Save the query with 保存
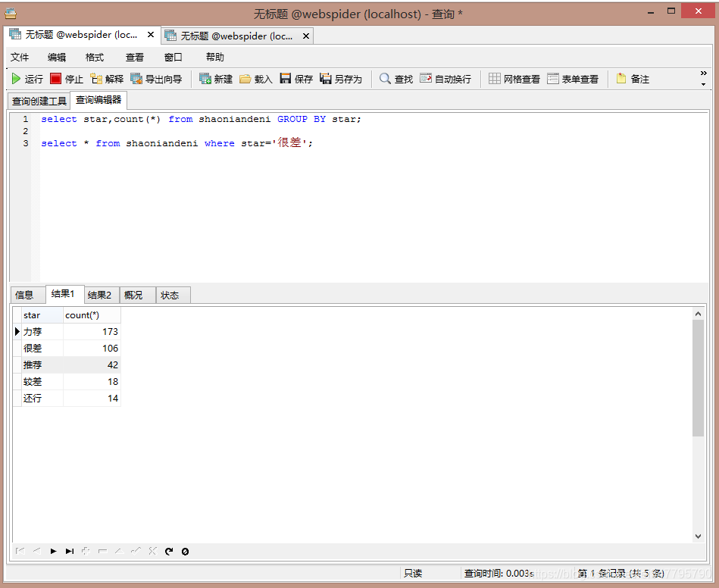 click(x=296, y=79)
